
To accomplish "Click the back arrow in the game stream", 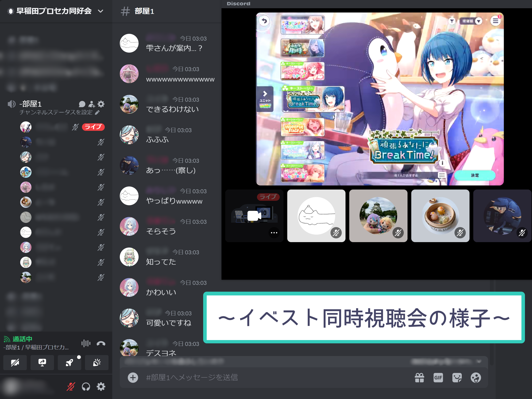I will [264, 21].
